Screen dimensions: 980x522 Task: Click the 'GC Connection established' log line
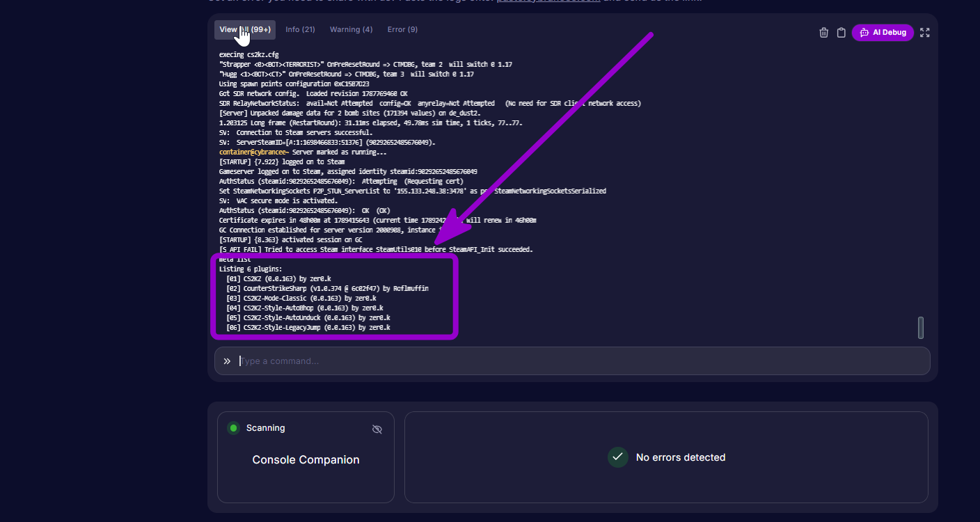(x=335, y=230)
